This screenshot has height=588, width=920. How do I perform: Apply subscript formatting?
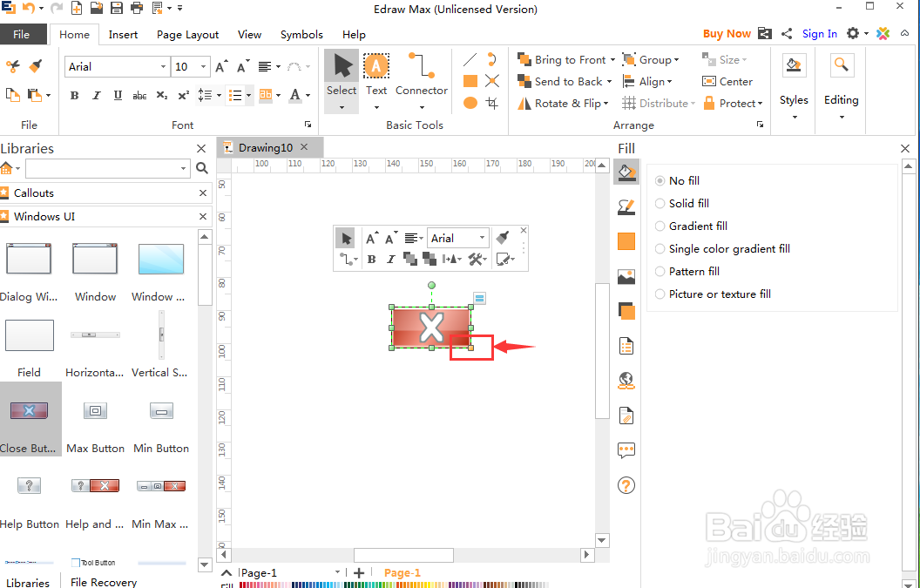162,95
